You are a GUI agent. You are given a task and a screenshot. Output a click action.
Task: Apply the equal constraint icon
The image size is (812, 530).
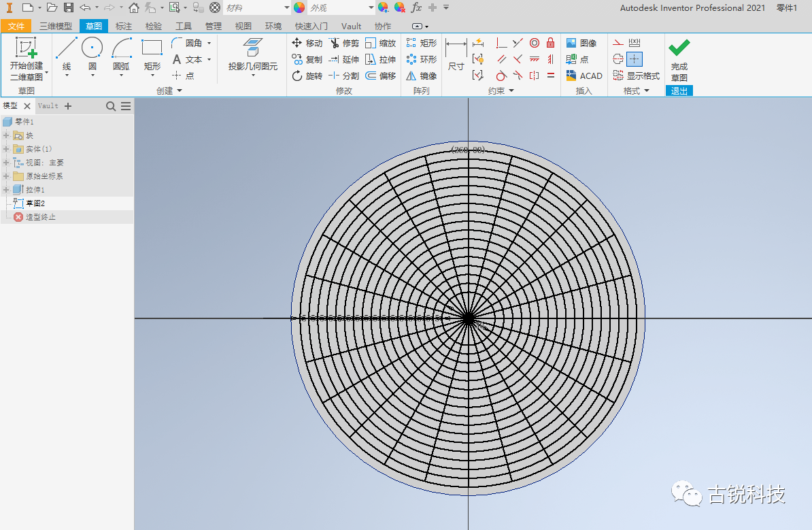(x=550, y=76)
